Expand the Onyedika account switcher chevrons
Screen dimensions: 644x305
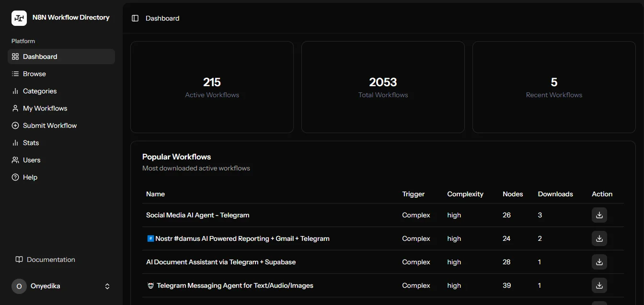[107, 286]
